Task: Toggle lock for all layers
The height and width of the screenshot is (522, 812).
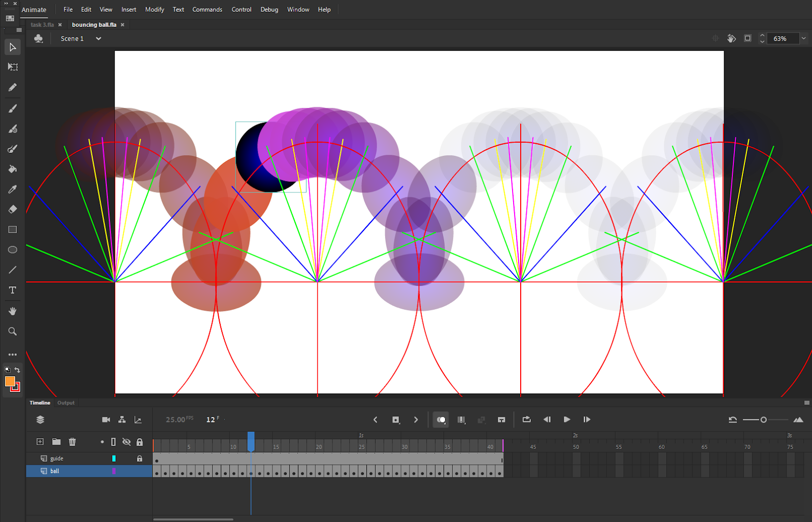Action: click(x=140, y=442)
